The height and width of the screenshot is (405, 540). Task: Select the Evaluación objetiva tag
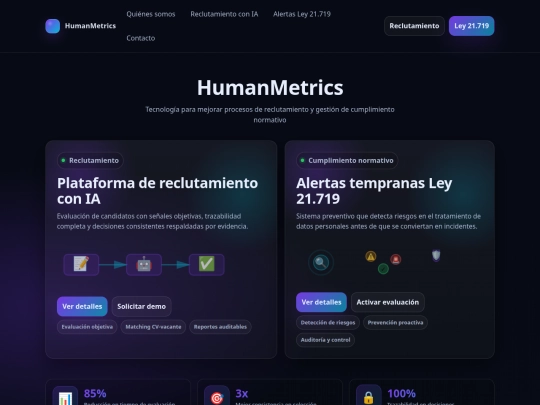pyautogui.click(x=87, y=327)
